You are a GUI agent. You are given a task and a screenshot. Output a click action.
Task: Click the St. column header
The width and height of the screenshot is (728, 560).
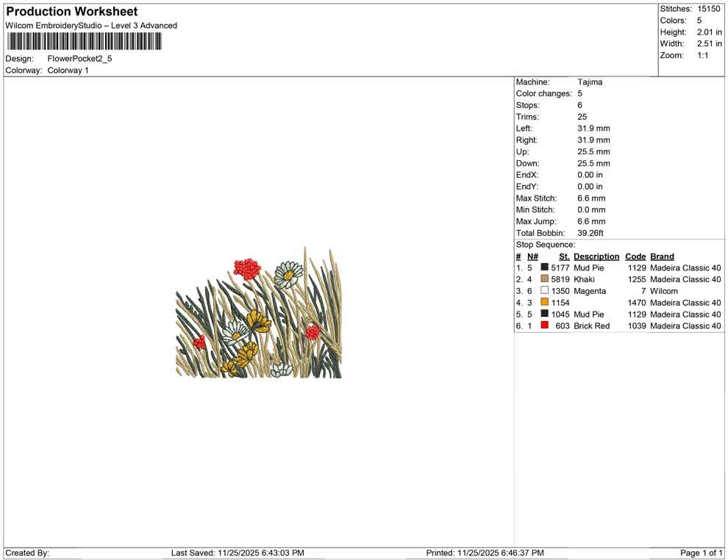[x=564, y=256]
